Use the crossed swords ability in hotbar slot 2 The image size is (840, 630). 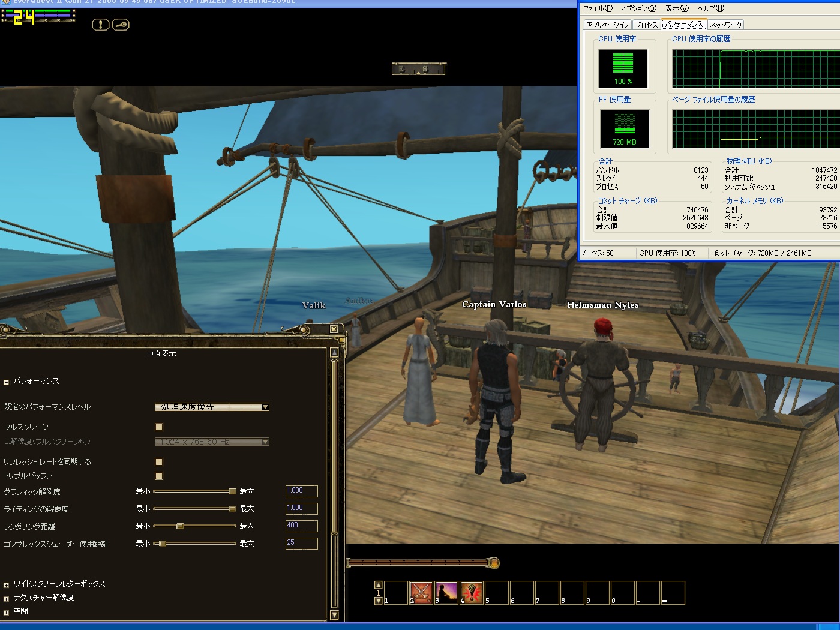[421, 592]
